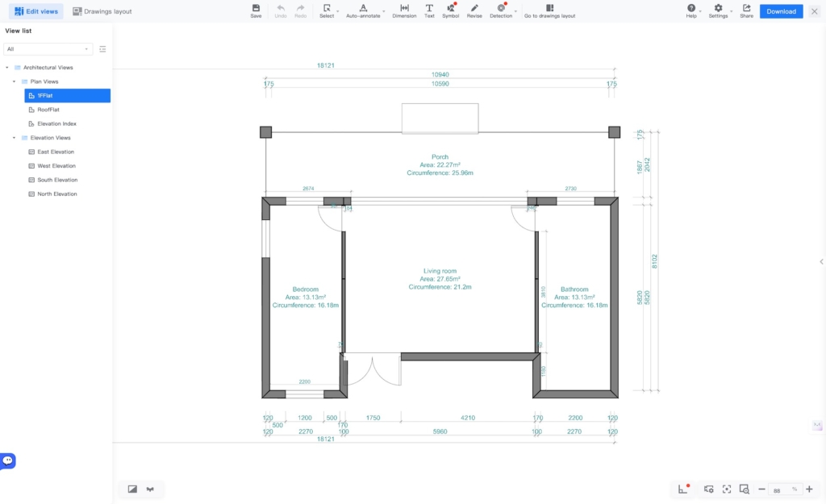826x504 pixels.
Task: Open the RoofFlat plan view
Action: click(48, 110)
